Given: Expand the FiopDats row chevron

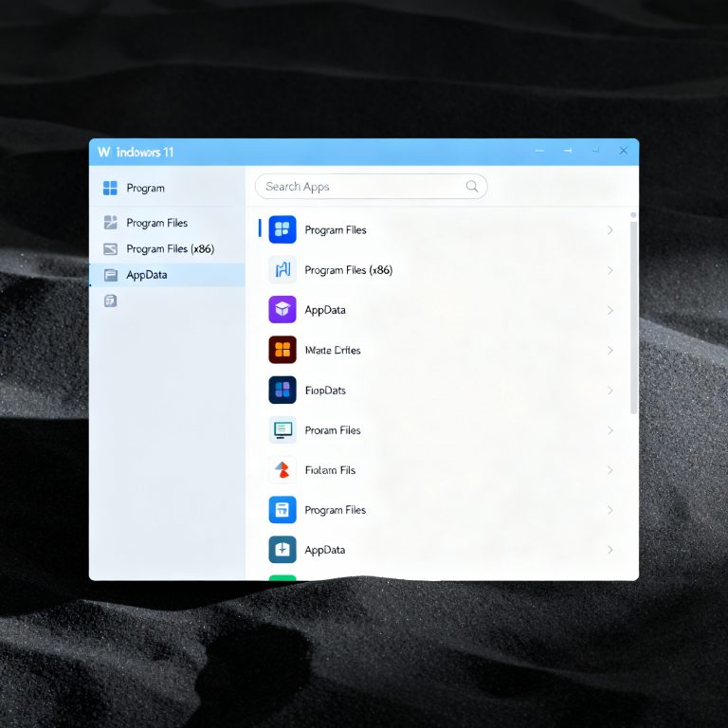Looking at the screenshot, I should (x=610, y=390).
